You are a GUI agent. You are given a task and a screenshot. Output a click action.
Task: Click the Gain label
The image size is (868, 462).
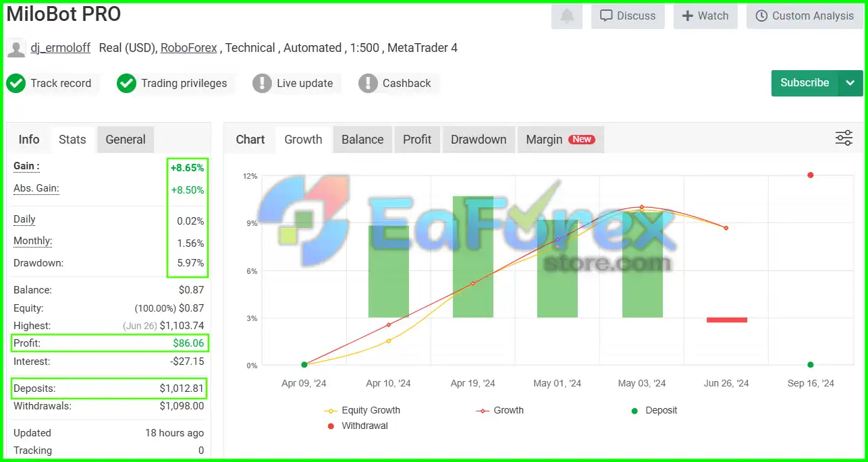click(26, 166)
